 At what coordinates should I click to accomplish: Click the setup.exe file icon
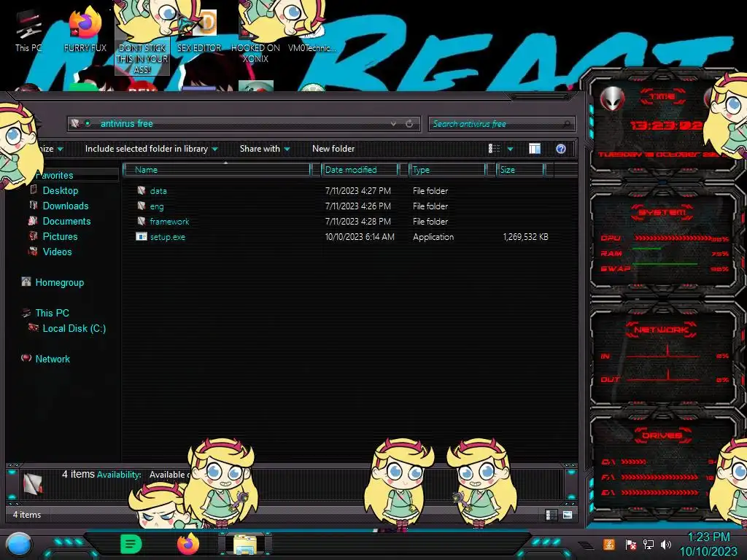pos(142,237)
